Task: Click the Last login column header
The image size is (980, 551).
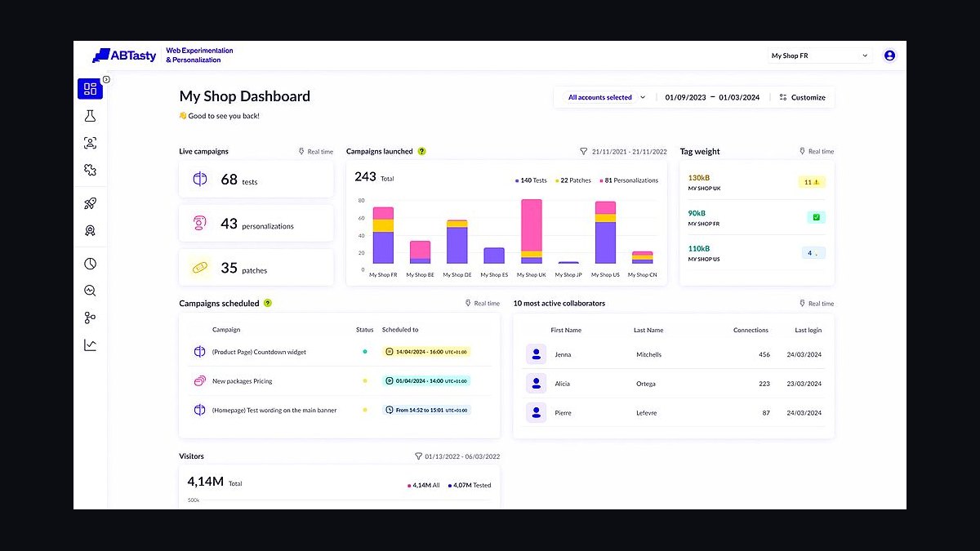Action: point(808,330)
